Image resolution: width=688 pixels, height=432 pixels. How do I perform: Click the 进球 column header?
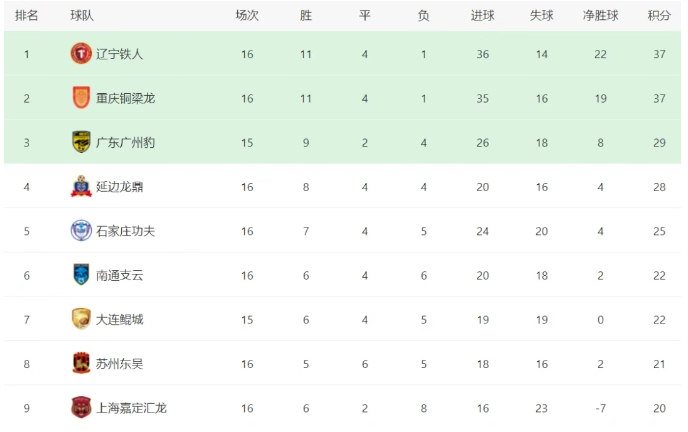pos(482,16)
